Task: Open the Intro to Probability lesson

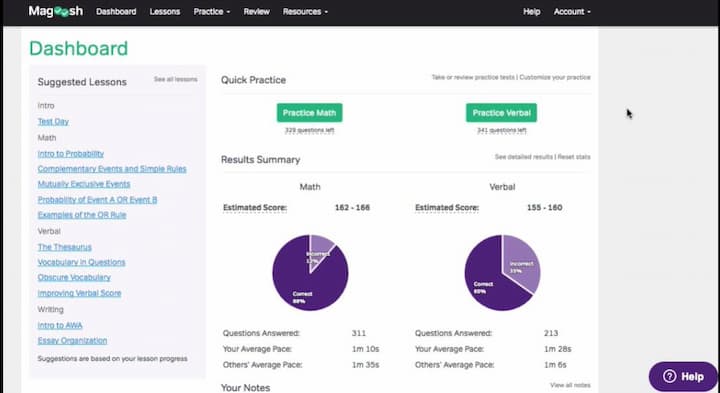Action: tap(71, 154)
